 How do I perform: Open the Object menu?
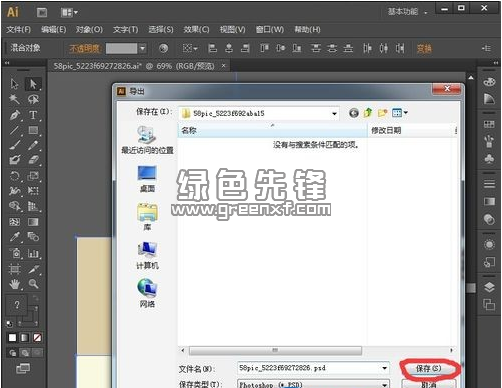(89, 30)
